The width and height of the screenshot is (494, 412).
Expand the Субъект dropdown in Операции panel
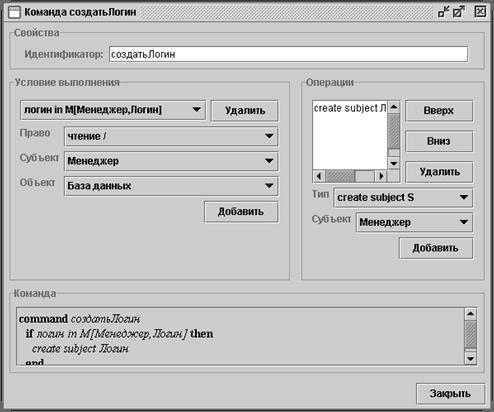[414, 222]
